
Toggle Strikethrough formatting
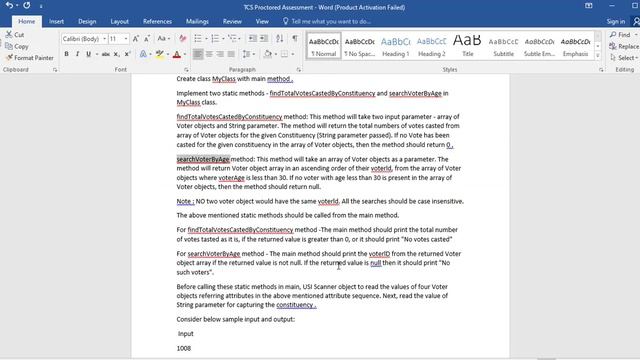tap(105, 54)
